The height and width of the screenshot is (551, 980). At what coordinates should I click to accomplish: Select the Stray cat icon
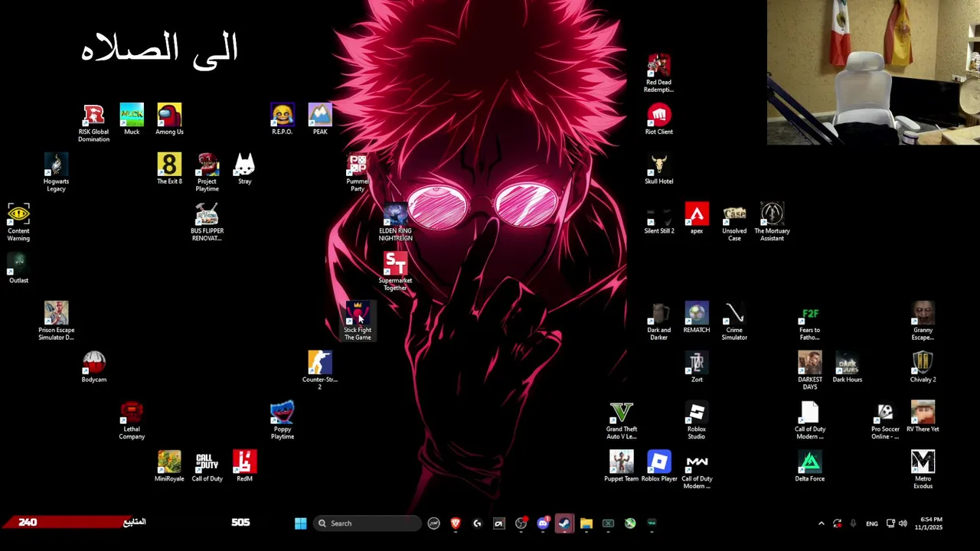tap(244, 169)
